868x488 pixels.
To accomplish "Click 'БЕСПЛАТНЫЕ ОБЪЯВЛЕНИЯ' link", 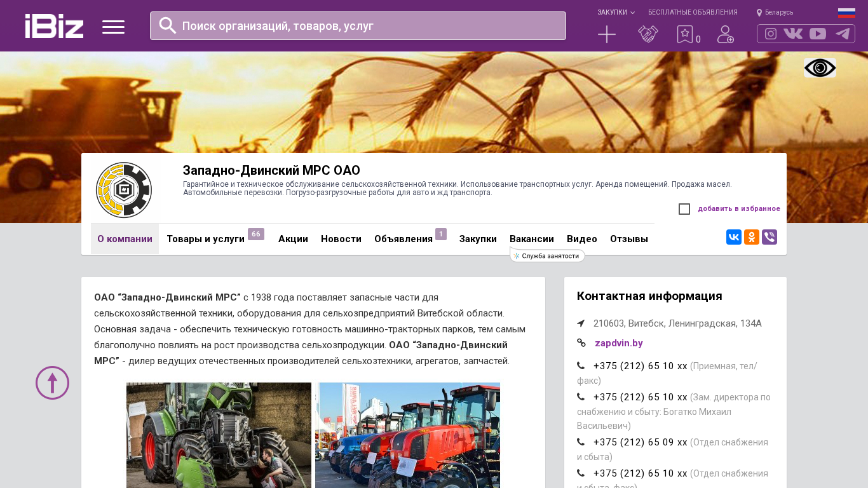I will click(x=693, y=13).
